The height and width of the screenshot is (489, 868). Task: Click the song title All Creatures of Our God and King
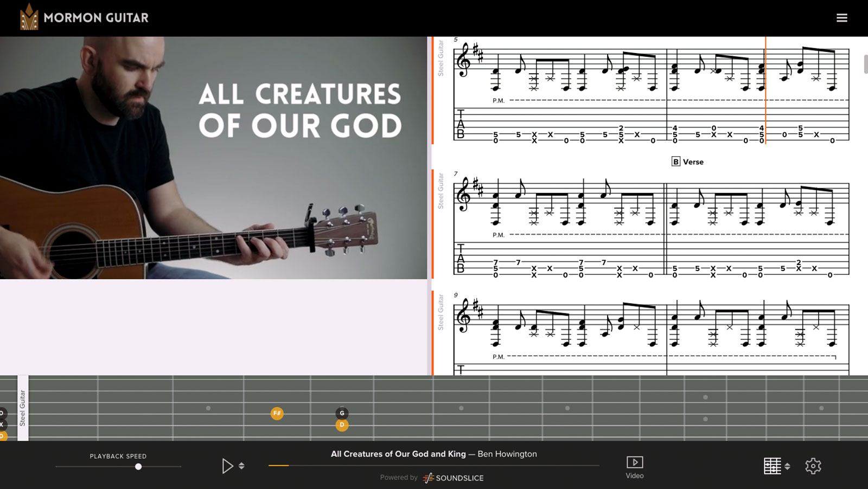(x=398, y=454)
